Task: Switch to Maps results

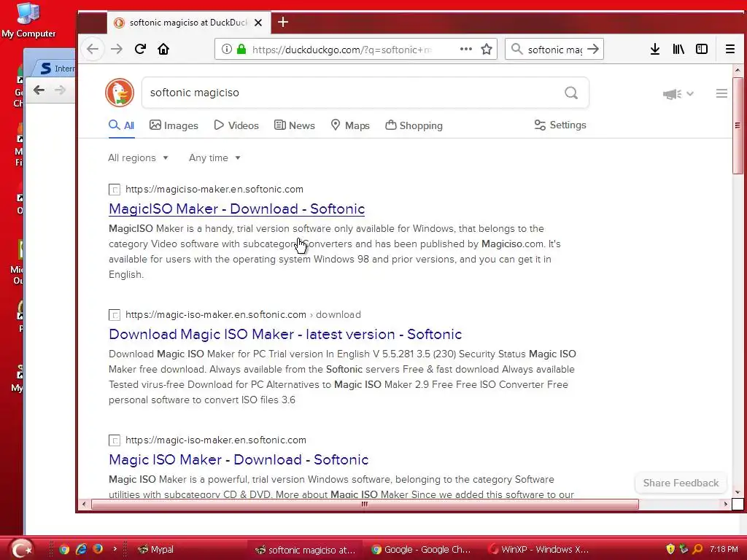Action: tap(350, 125)
